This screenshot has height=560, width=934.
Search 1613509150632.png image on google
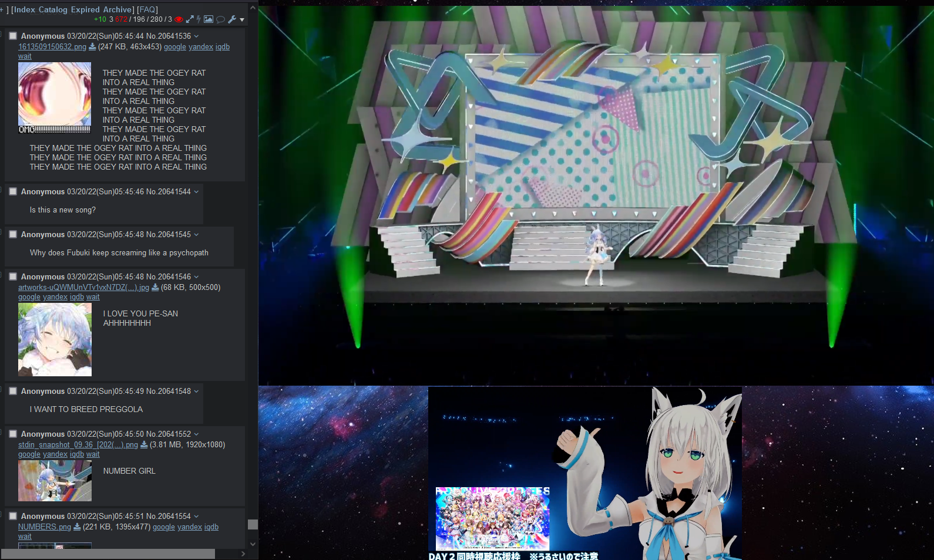[x=175, y=47]
